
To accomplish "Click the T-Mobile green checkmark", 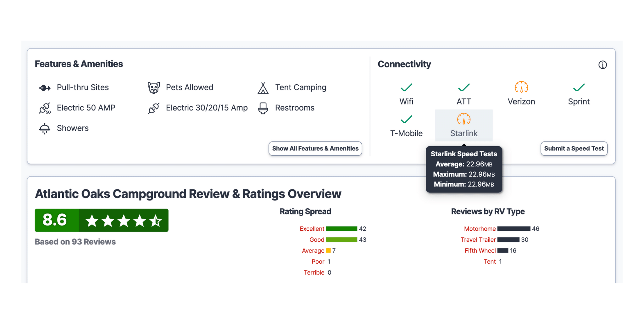I will (x=406, y=119).
